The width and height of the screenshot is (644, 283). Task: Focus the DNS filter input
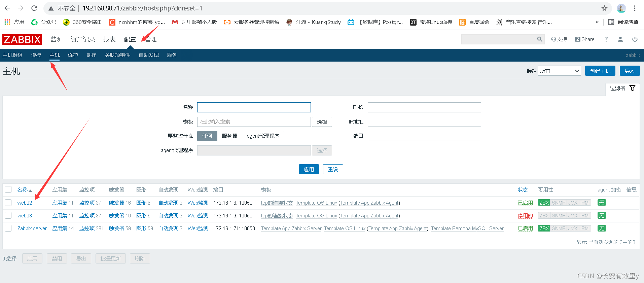click(x=424, y=107)
